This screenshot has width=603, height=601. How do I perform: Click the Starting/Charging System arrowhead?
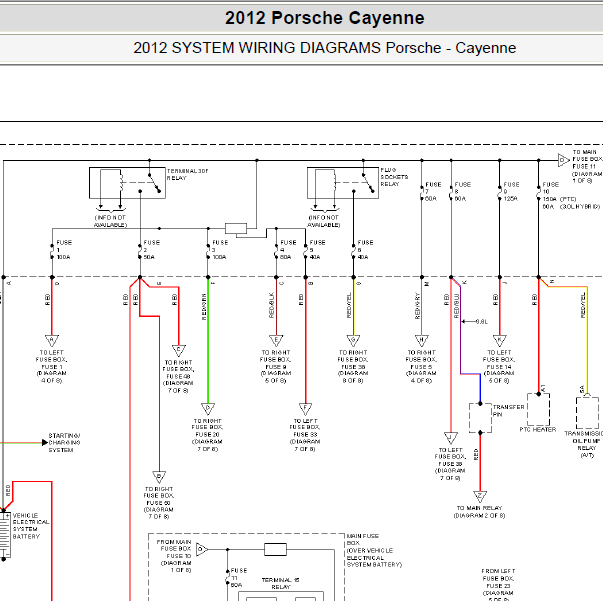tap(45, 443)
